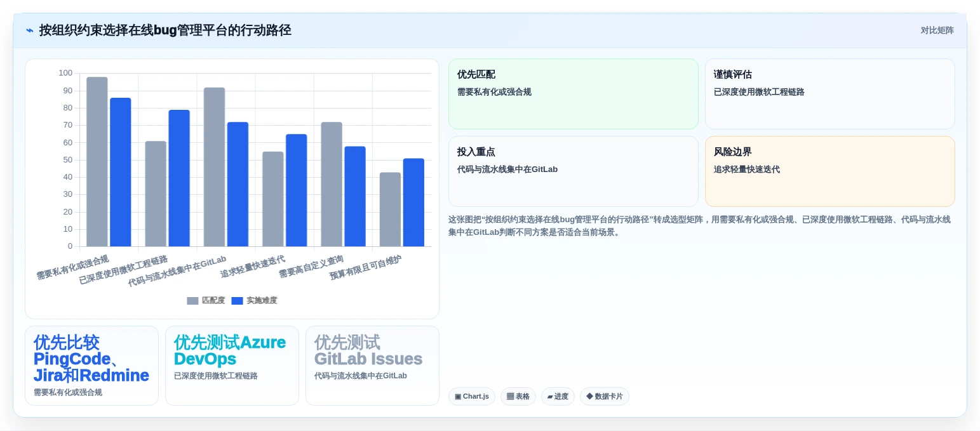Click the y-axis value 100

65,73
